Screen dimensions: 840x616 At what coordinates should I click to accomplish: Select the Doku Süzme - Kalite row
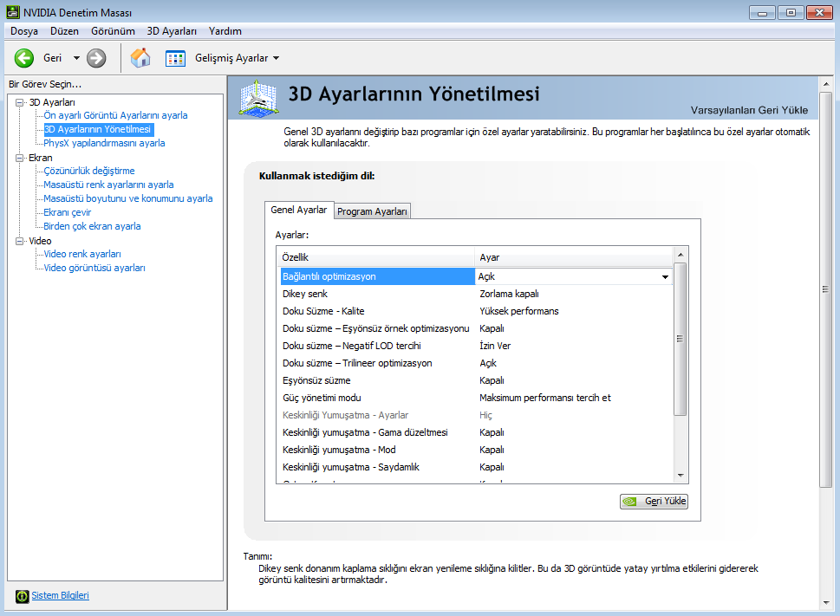point(476,311)
